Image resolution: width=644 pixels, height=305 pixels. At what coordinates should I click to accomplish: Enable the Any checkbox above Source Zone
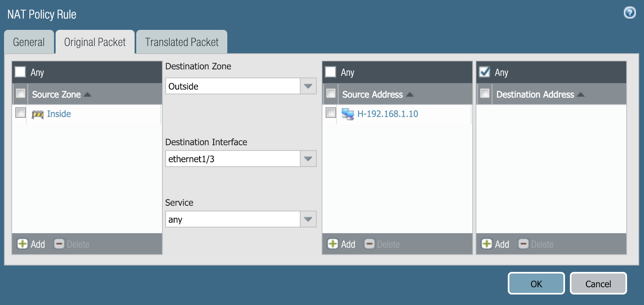[x=21, y=72]
